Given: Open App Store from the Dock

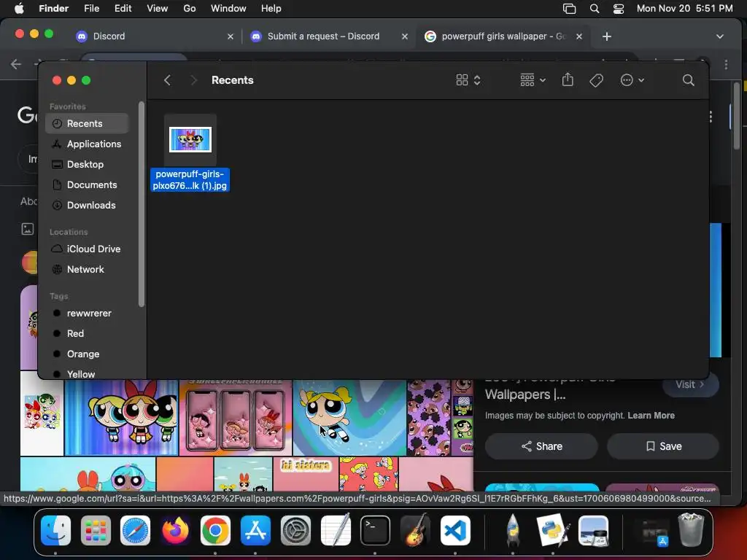Looking at the screenshot, I should point(255,531).
